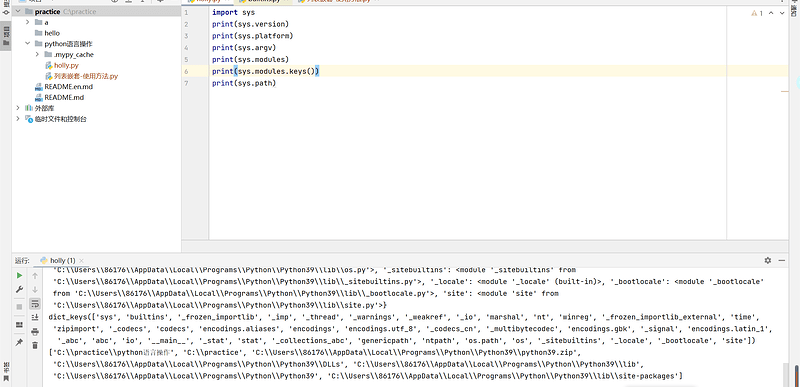Click the 运行: label in Run panel
This screenshot has width=800, height=387.
click(x=22, y=261)
